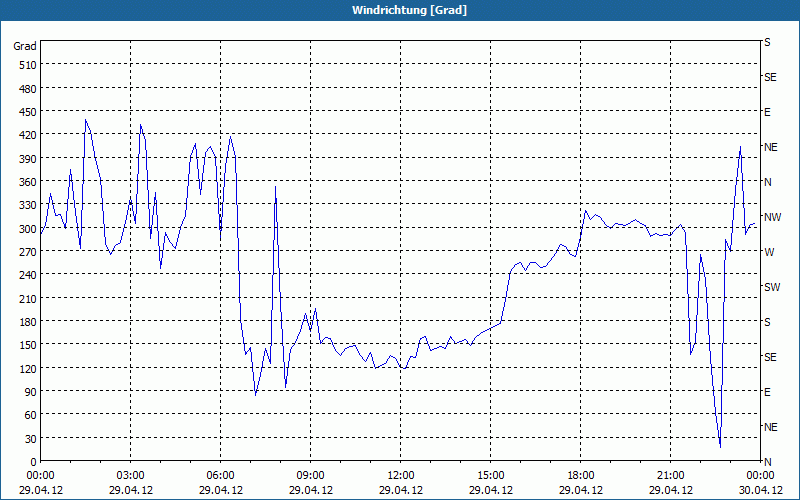Click the 210 y-axis tick value
800x500 pixels.
pos(28,298)
